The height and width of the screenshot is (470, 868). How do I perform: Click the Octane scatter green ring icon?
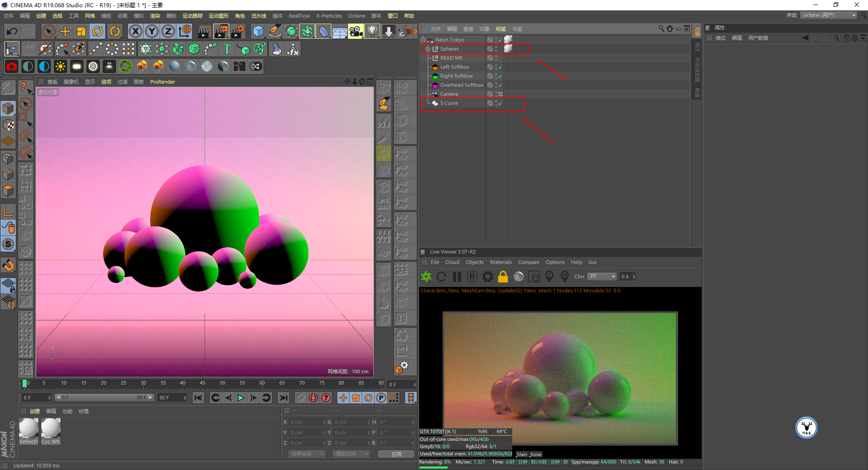coord(126,66)
